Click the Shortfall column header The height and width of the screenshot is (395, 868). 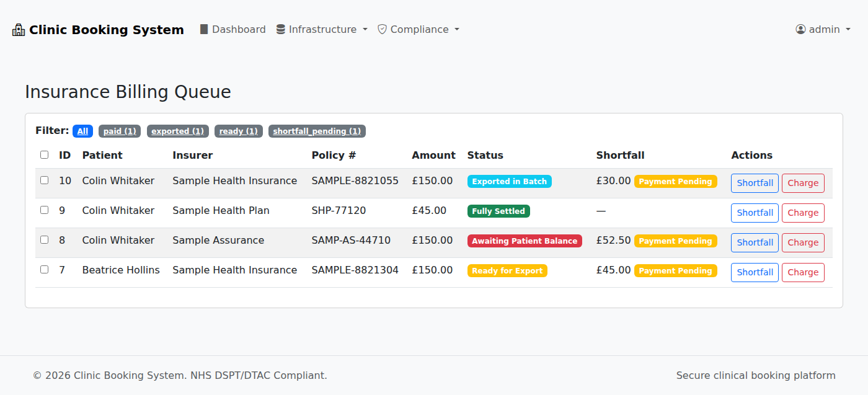[621, 155]
